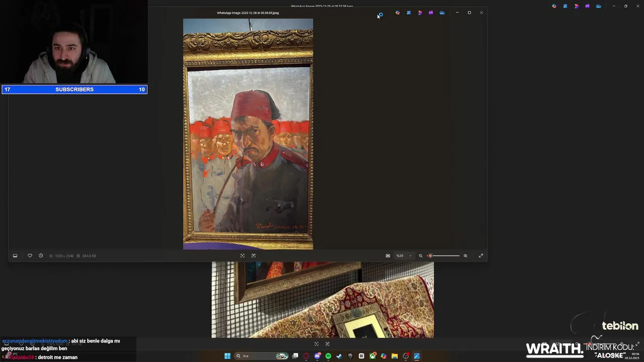This screenshot has width=644, height=362.
Task: Enter full screen view in front Photos window
Action: click(480, 255)
